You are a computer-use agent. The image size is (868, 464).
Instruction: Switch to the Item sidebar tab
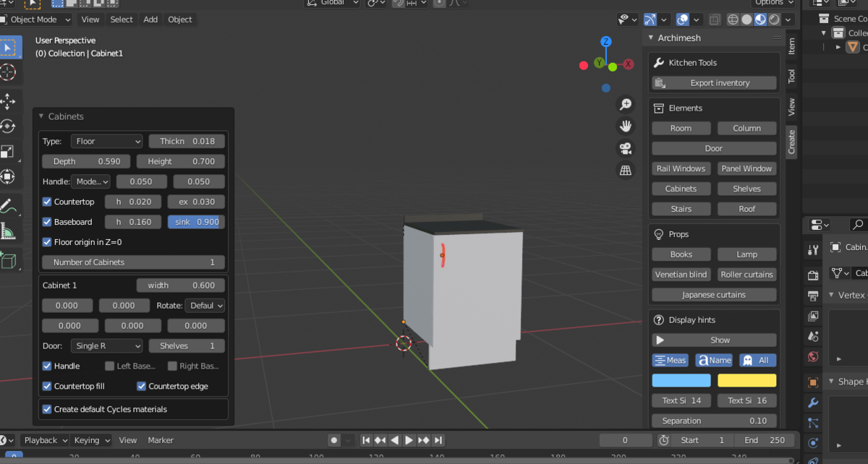coord(791,46)
